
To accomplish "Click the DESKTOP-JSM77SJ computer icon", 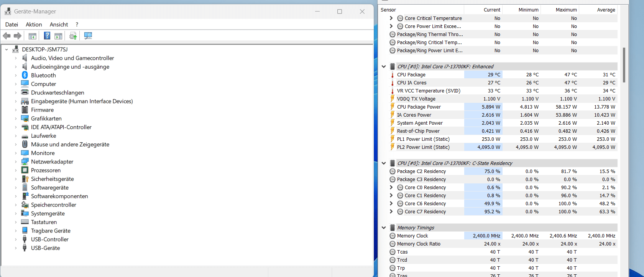I will click(x=16, y=49).
